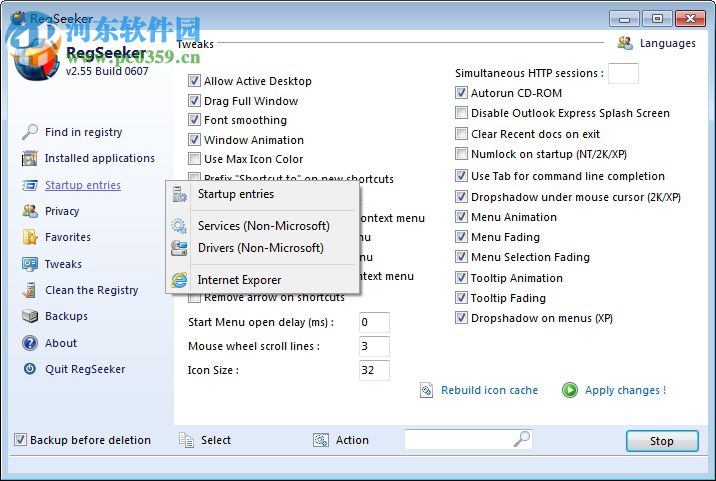716x481 pixels.
Task: Click the Quit RegSeeker power icon
Action: [x=29, y=369]
